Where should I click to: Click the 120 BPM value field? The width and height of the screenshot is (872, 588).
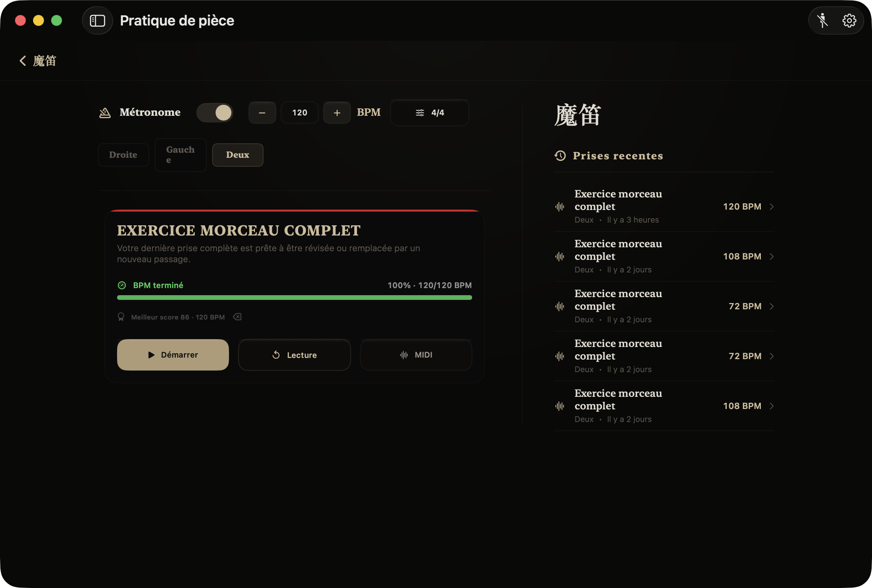coord(300,113)
